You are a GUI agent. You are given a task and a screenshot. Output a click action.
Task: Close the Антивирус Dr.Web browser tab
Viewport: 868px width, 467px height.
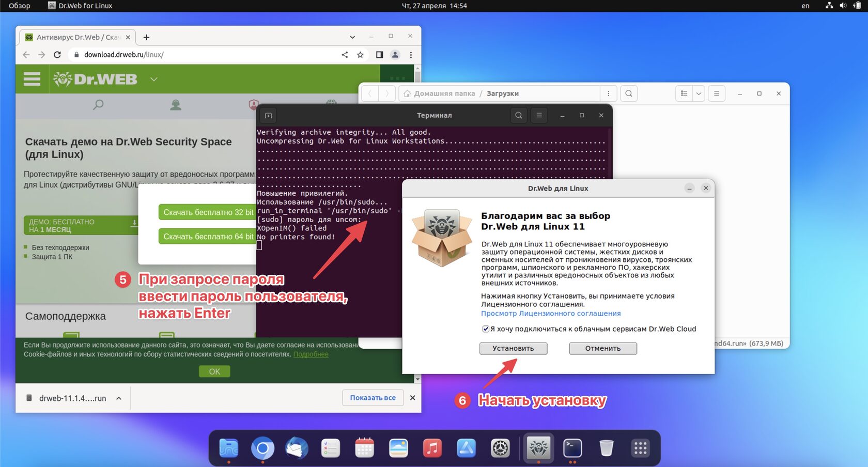(x=128, y=37)
